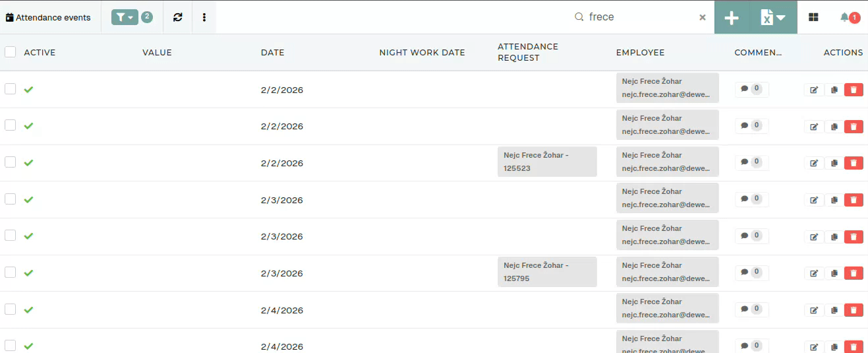
Task: Click date 2/2/2026 in the 125523 row
Action: 282,163
